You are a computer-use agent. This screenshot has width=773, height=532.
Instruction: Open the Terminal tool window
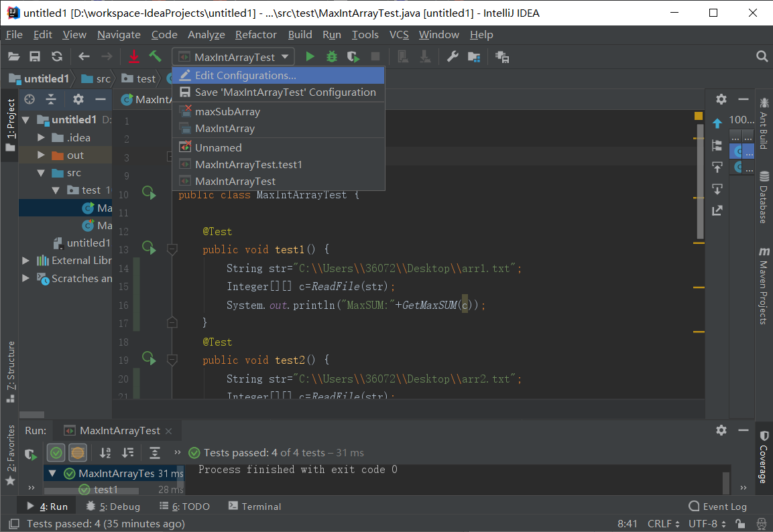[254, 507]
